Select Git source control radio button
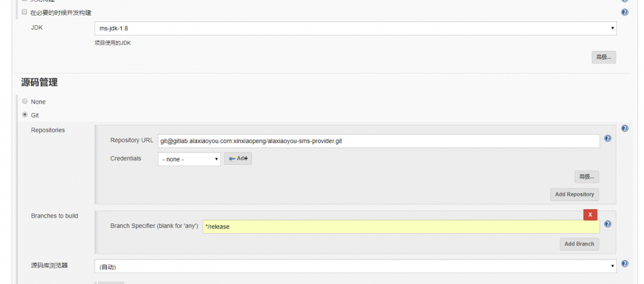This screenshot has width=644, height=284. point(25,115)
